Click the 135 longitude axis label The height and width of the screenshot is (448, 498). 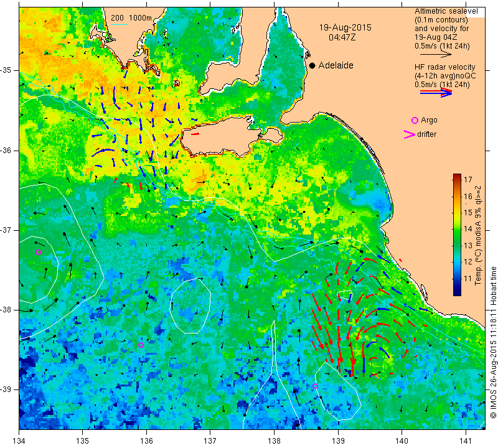pos(83,441)
